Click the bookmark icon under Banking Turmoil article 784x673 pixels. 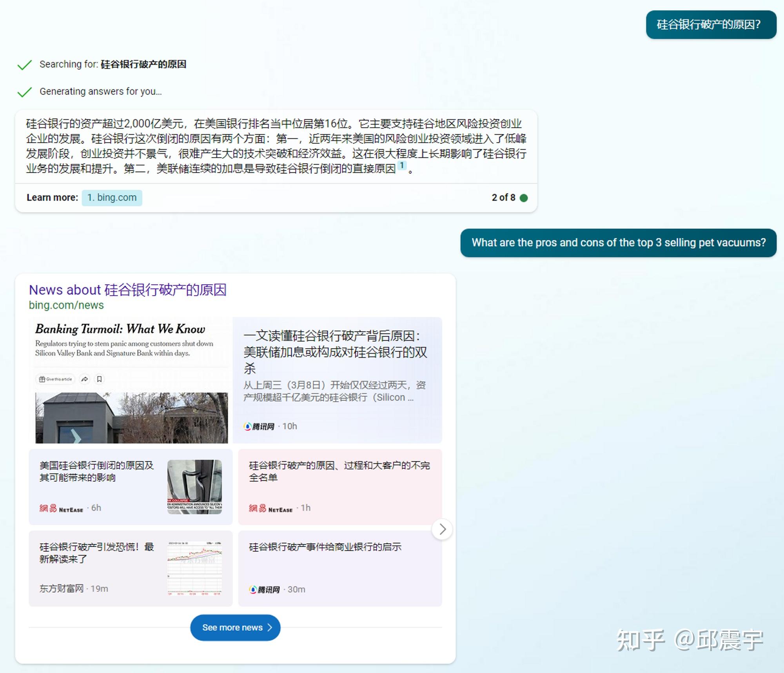point(100,379)
